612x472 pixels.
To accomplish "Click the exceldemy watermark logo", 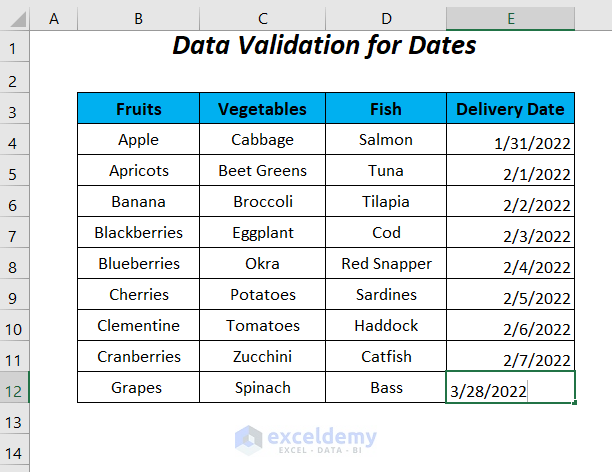I will point(307,439).
